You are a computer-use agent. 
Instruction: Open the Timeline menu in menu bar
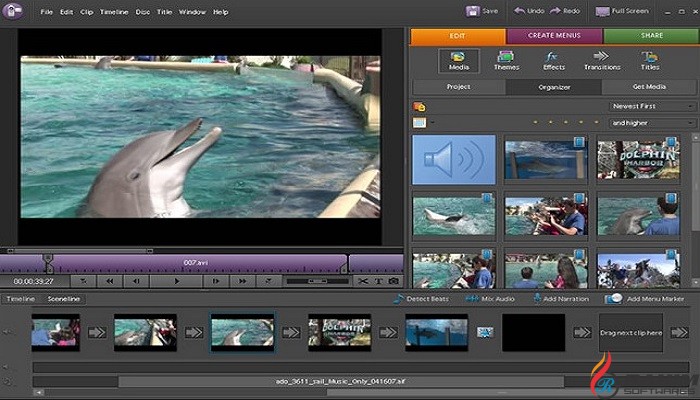click(113, 12)
